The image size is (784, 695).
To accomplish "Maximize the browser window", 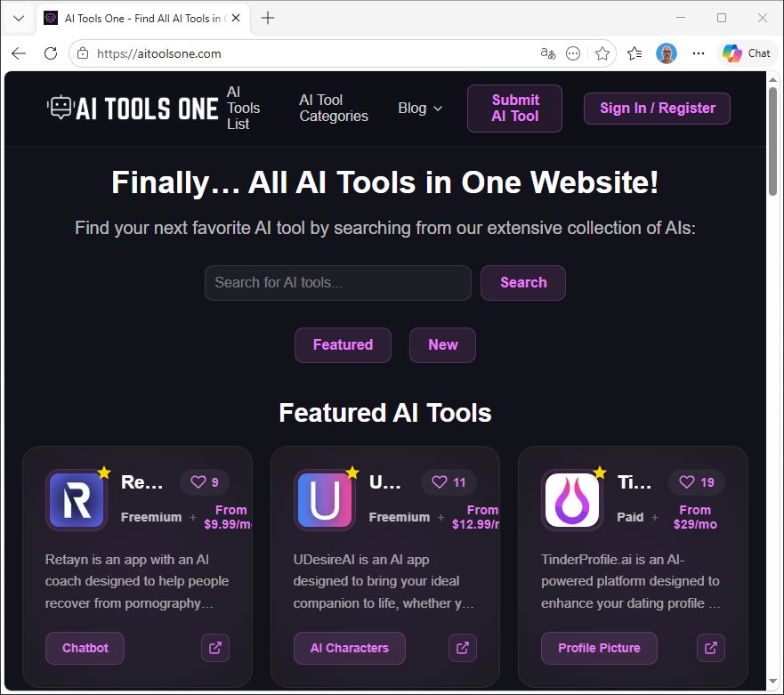I will pos(722,18).
